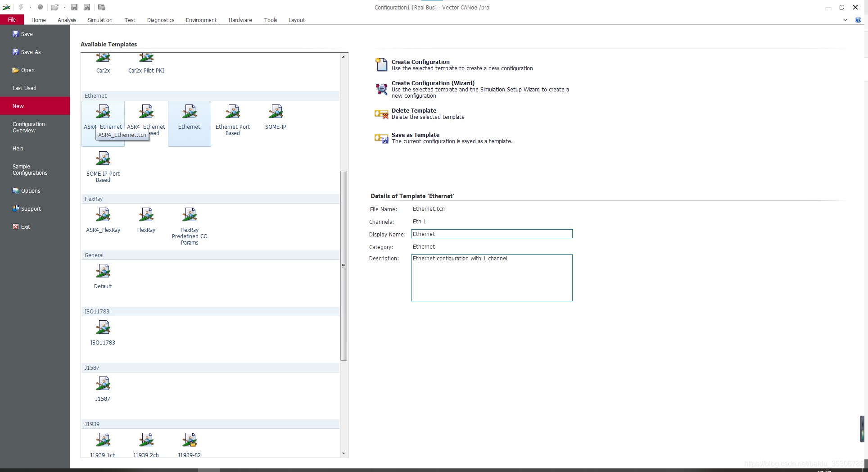Click Delete Template action
This screenshot has width=868, height=472.
pos(420,113)
